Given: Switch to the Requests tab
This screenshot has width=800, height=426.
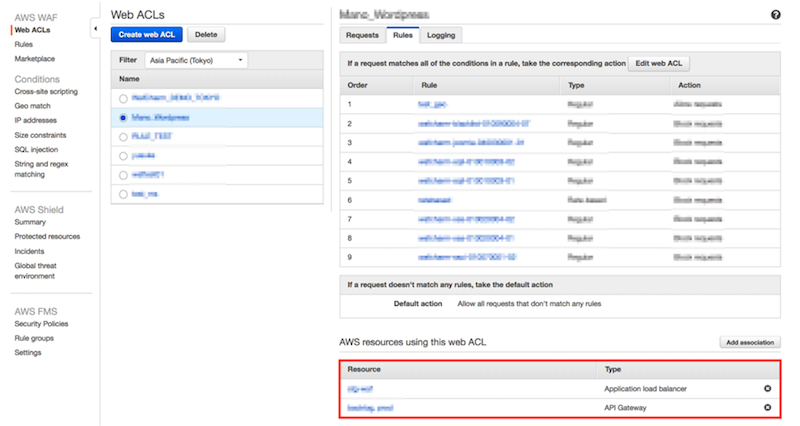Looking at the screenshot, I should click(362, 35).
